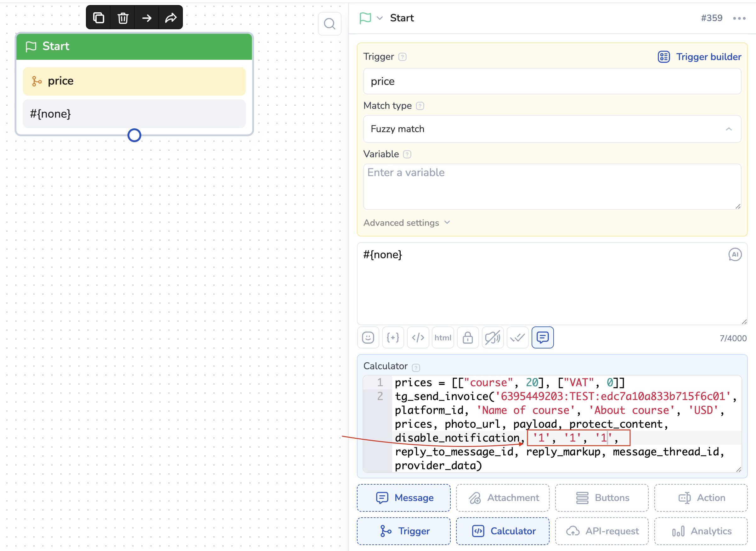Viewport: 756px width, 551px height.
Task: Click the right arrow toolbar icon
Action: (x=147, y=18)
